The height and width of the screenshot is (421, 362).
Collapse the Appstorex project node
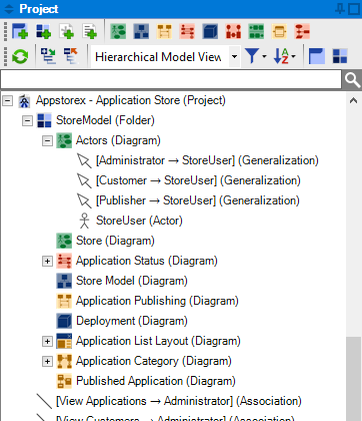tap(7, 101)
